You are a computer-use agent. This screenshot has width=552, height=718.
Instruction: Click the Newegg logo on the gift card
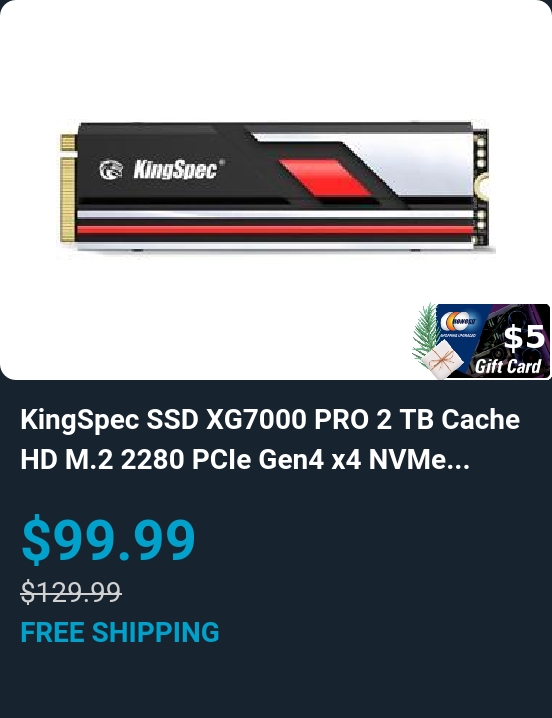458,320
